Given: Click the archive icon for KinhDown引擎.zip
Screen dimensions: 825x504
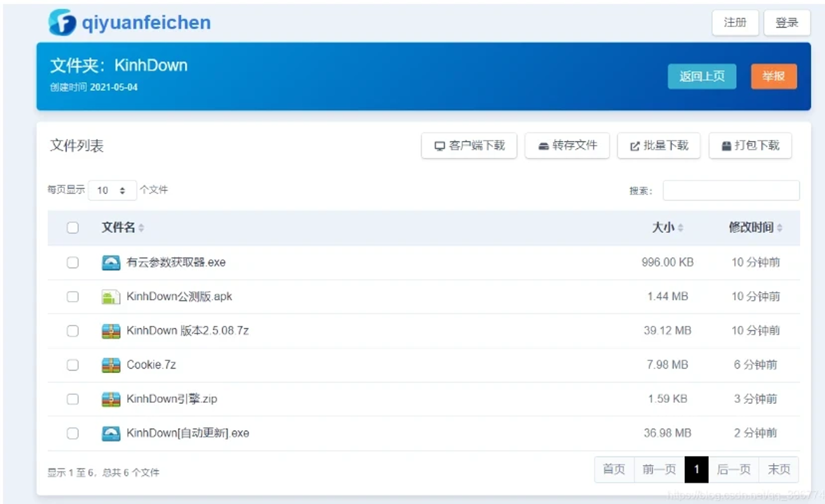Looking at the screenshot, I should tap(111, 399).
